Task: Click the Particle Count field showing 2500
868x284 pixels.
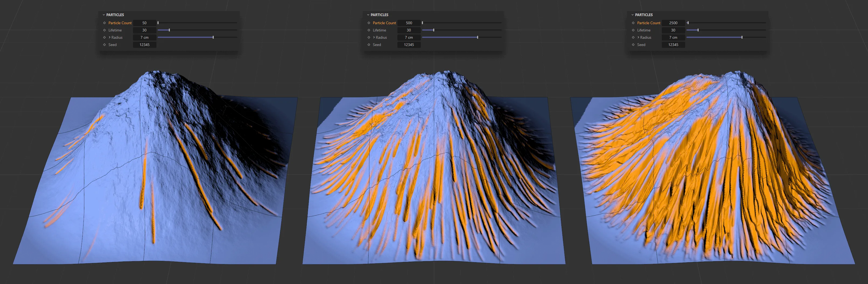Action: pos(673,23)
